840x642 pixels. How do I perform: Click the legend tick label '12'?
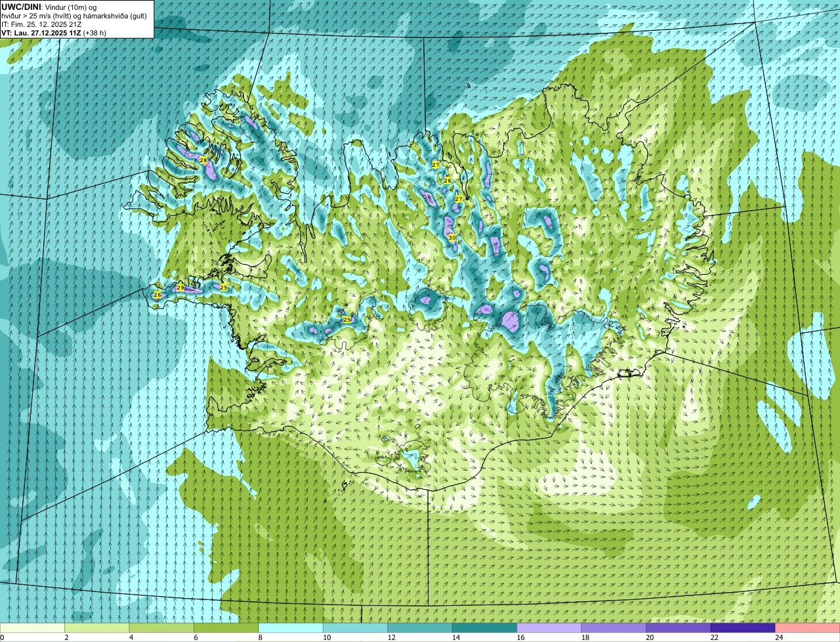click(391, 637)
